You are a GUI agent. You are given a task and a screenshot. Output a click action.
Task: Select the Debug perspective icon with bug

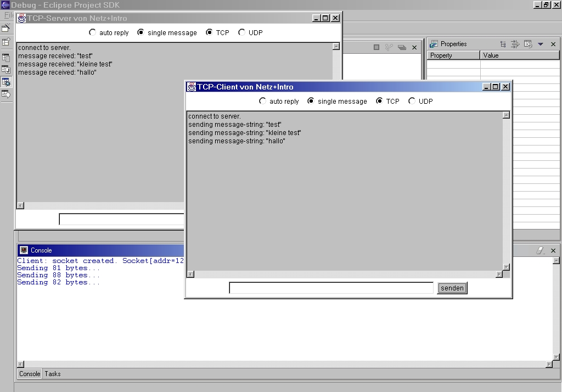point(6,82)
